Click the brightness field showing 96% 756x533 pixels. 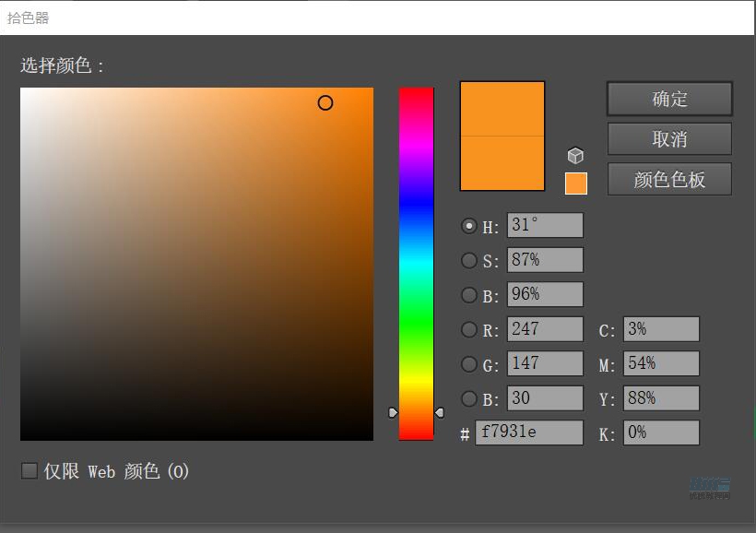(x=545, y=294)
